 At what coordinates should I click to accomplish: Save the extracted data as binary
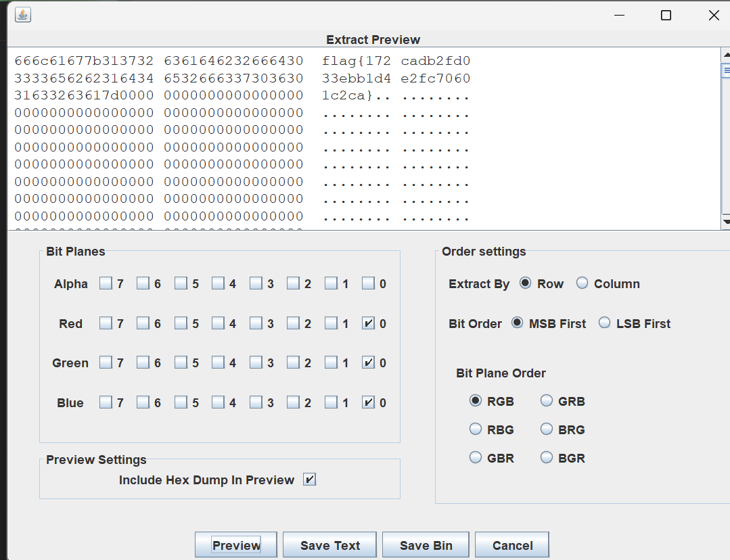[x=426, y=544]
